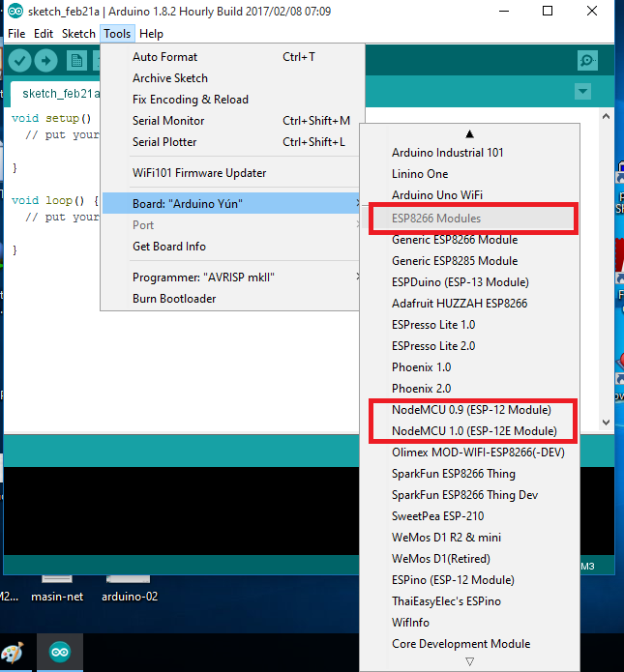Choose Generic ESP8266 Module board
This screenshot has width=624, height=672.
469,240
